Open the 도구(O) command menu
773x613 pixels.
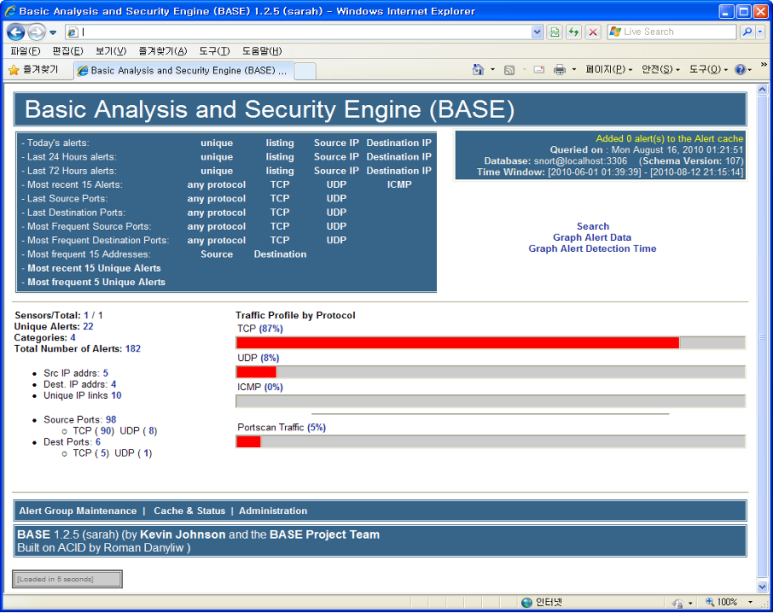[708, 70]
